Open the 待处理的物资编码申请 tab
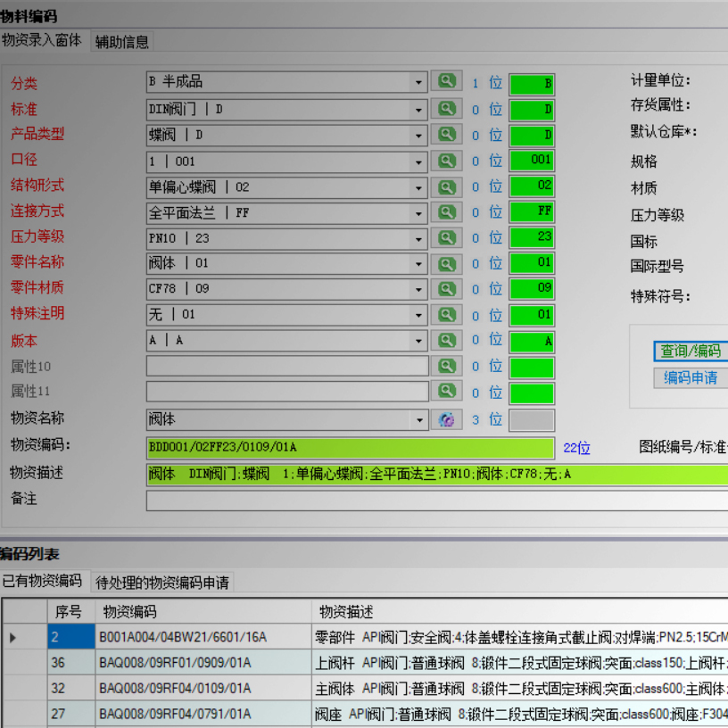Screen dimensions: 728x728 [x=164, y=583]
